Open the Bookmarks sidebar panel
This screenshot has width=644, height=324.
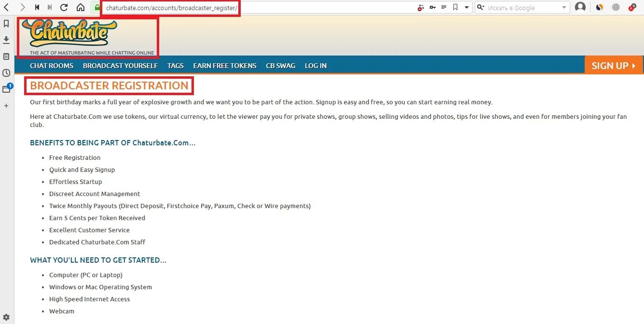[6, 23]
